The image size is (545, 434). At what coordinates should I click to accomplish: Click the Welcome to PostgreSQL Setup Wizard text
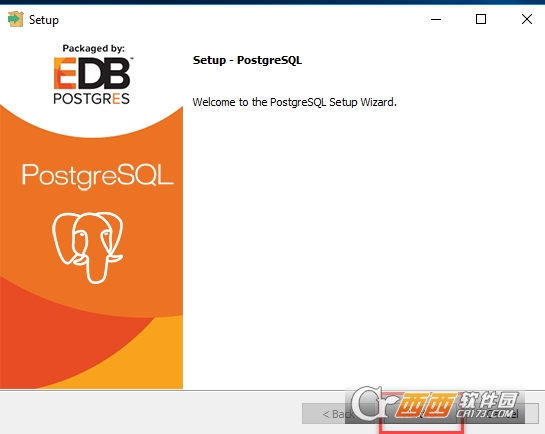(x=294, y=102)
